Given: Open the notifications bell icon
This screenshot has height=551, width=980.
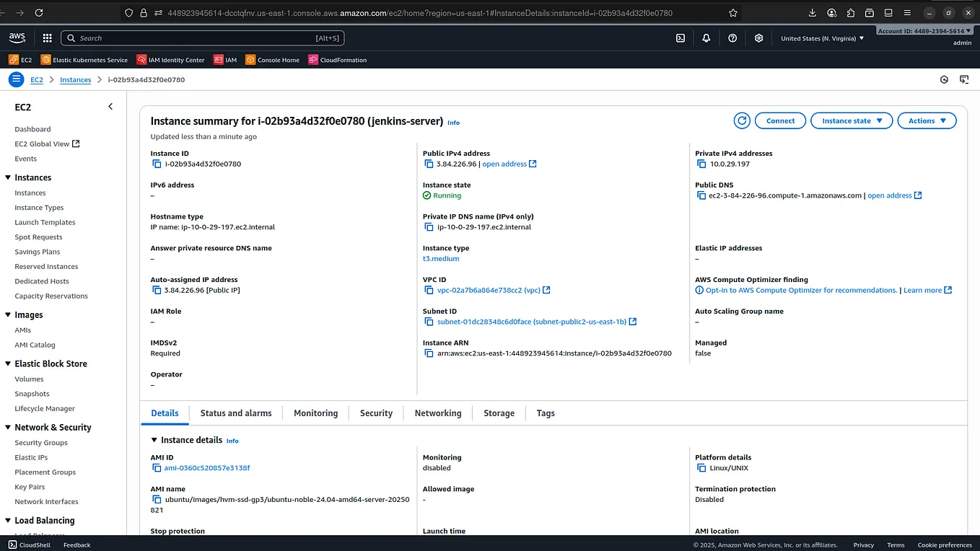Looking at the screenshot, I should point(706,38).
